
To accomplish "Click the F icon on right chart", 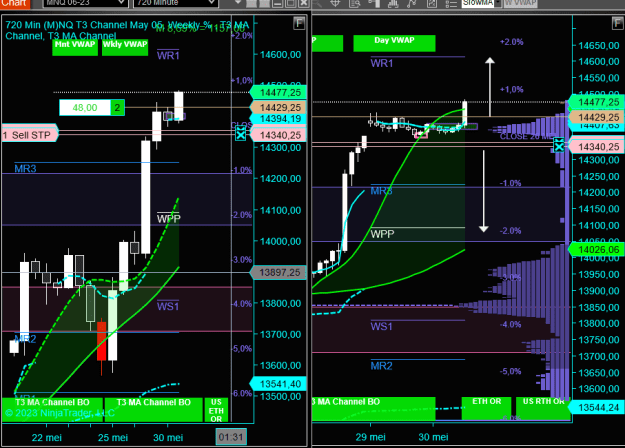I will [x=617, y=23].
